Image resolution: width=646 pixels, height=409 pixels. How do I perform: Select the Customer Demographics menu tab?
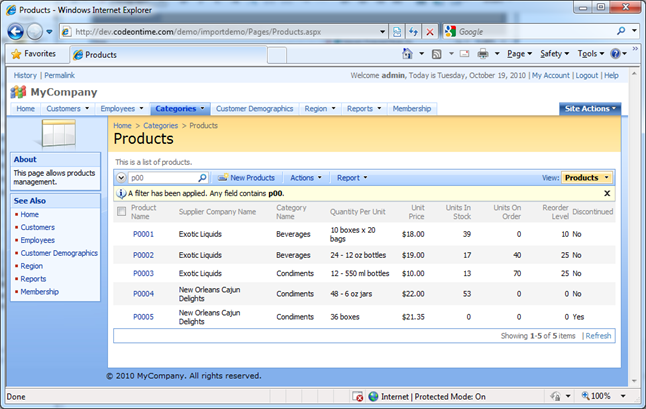point(255,108)
